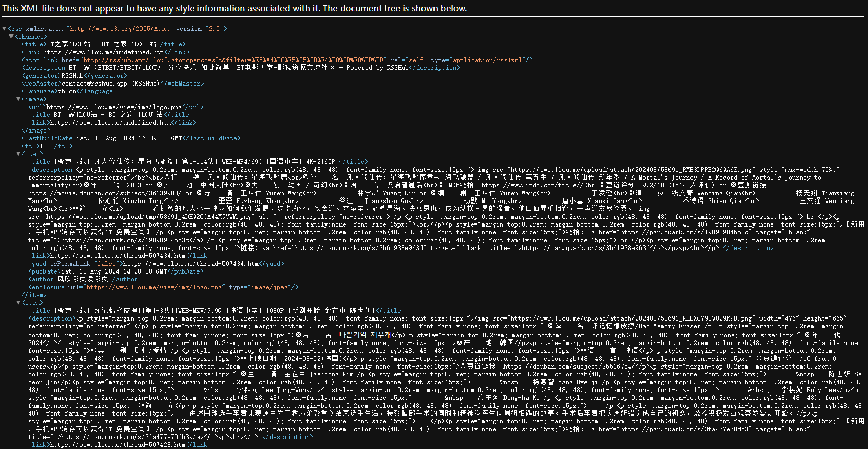
Task: Click the XML no-style information notice
Action: click(x=234, y=8)
